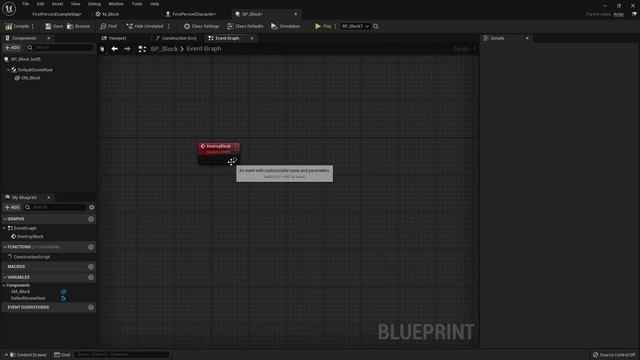Open the Window menu
Screen dimensions: 640x360
tap(116, 4)
